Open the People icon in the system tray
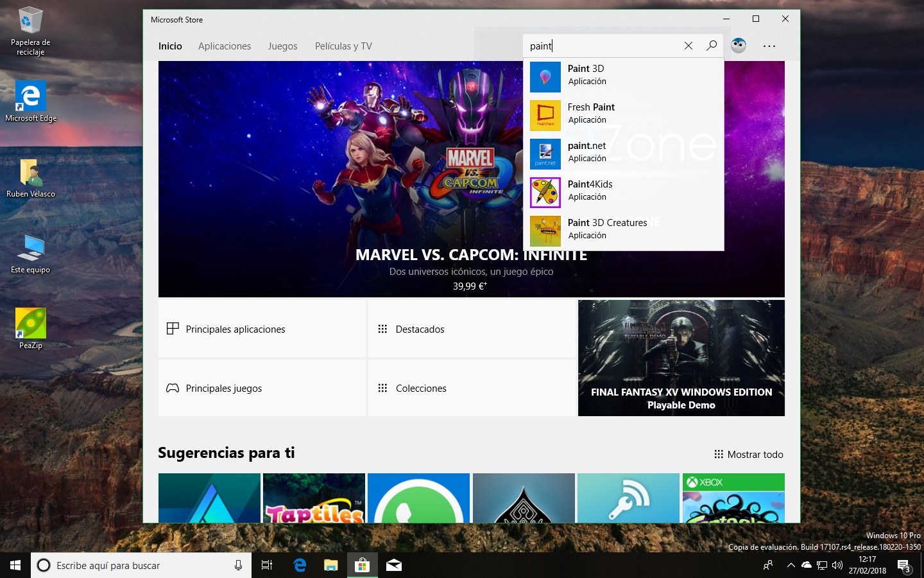 click(x=768, y=565)
